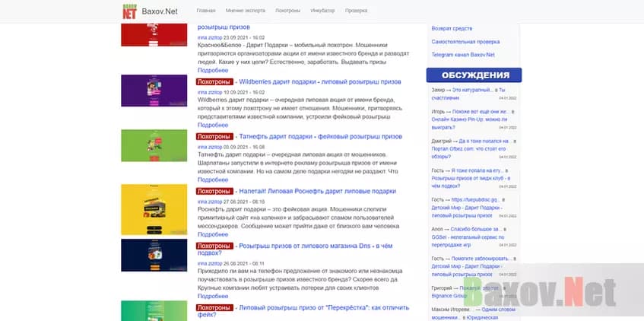Click Лохотроны tag on Wildberries article

215,82
